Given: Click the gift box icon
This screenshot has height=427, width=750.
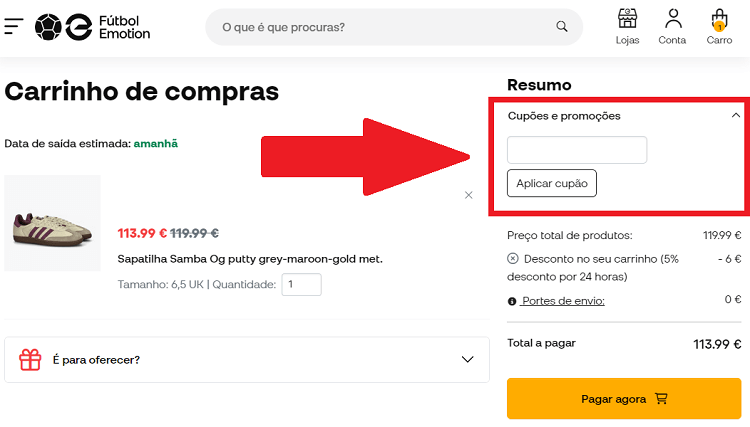Looking at the screenshot, I should point(30,360).
